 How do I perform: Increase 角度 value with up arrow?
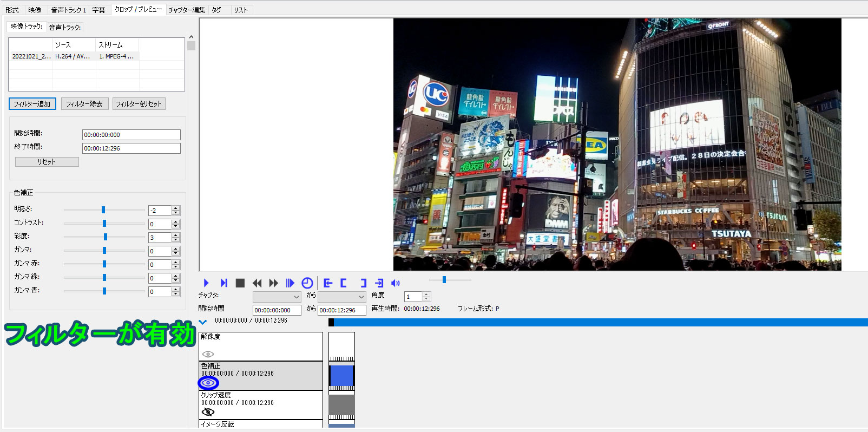pos(426,294)
